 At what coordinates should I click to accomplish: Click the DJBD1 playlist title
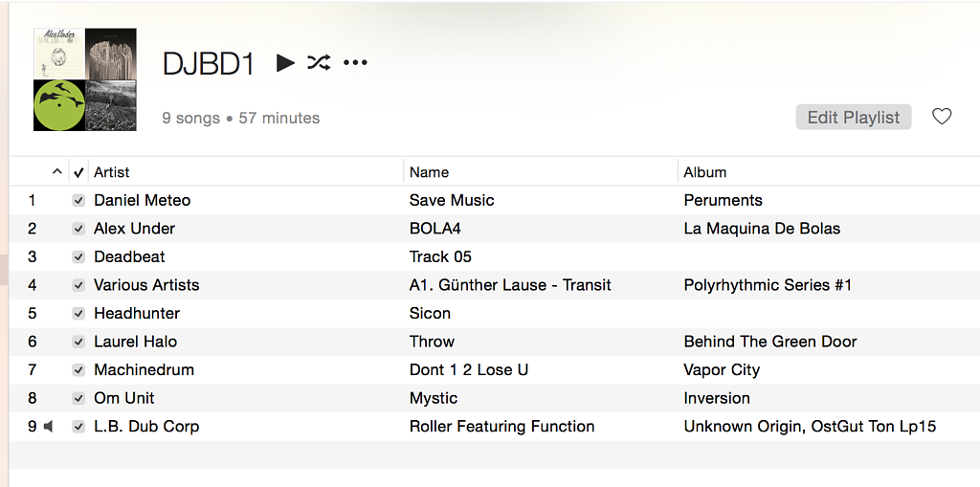(208, 64)
